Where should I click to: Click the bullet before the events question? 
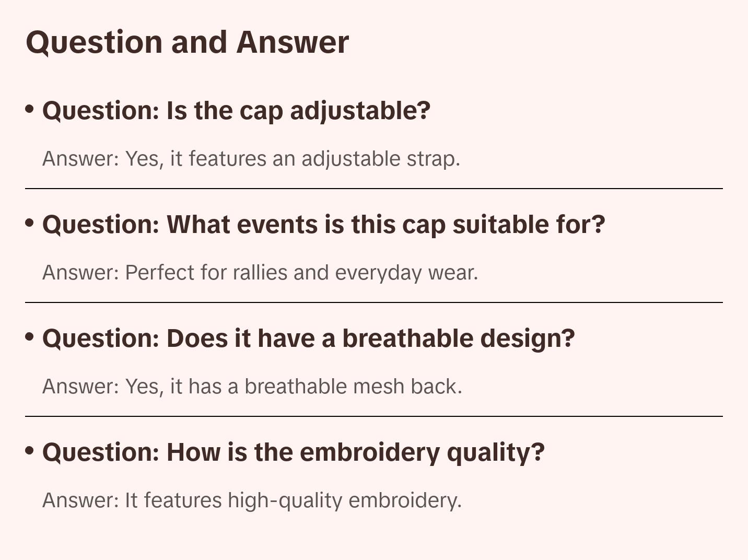point(30,223)
